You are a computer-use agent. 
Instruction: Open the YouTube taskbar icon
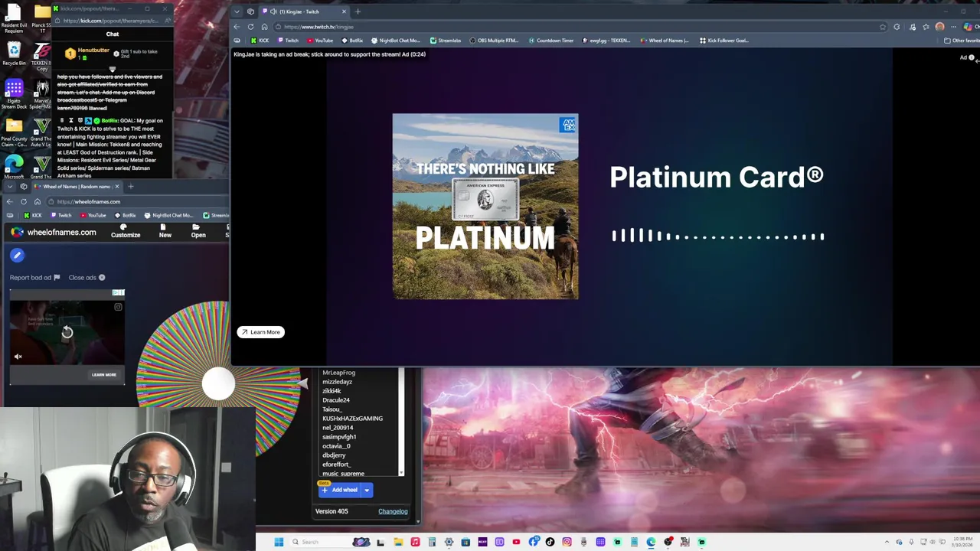pyautogui.click(x=516, y=542)
